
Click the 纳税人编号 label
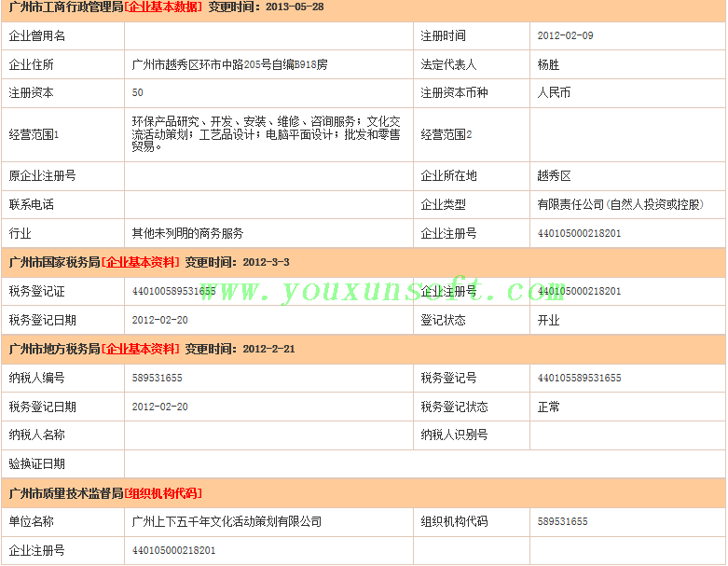(36, 378)
